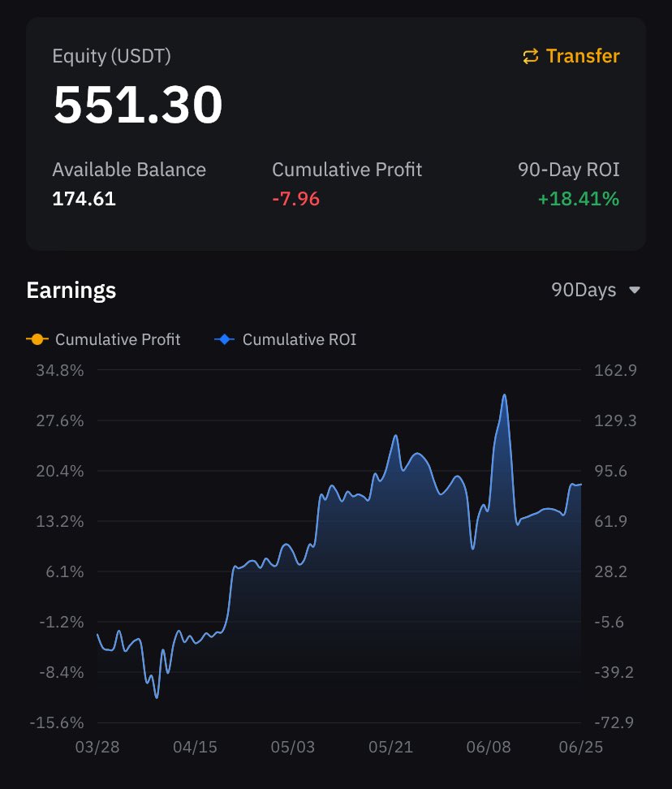Tap the Transfer button
Image resolution: width=672 pixels, height=789 pixels.
(571, 56)
